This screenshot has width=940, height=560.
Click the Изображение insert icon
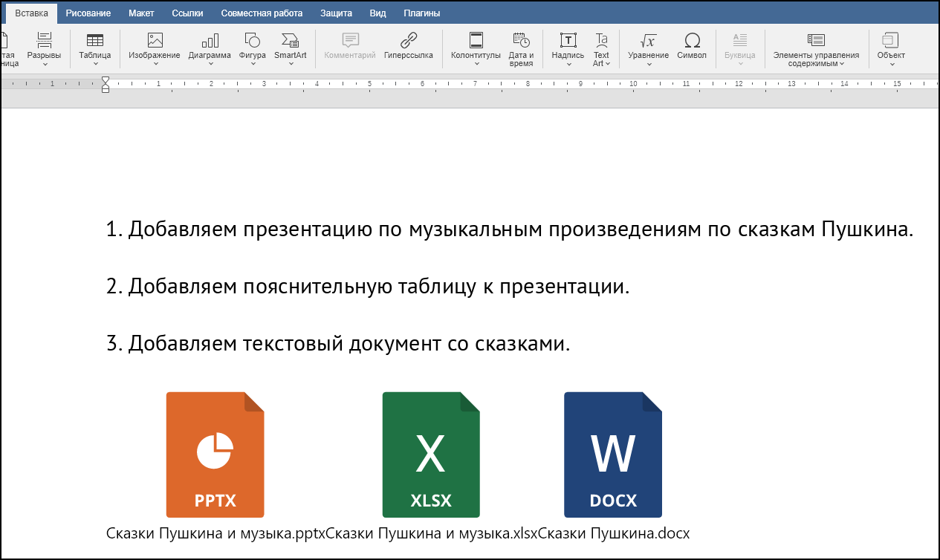pyautogui.click(x=155, y=40)
